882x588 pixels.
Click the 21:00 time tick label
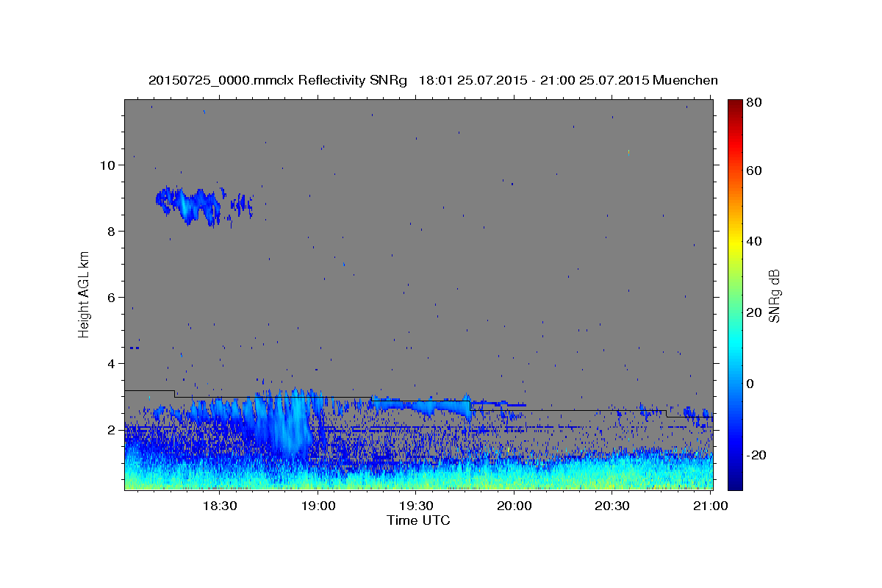point(710,506)
